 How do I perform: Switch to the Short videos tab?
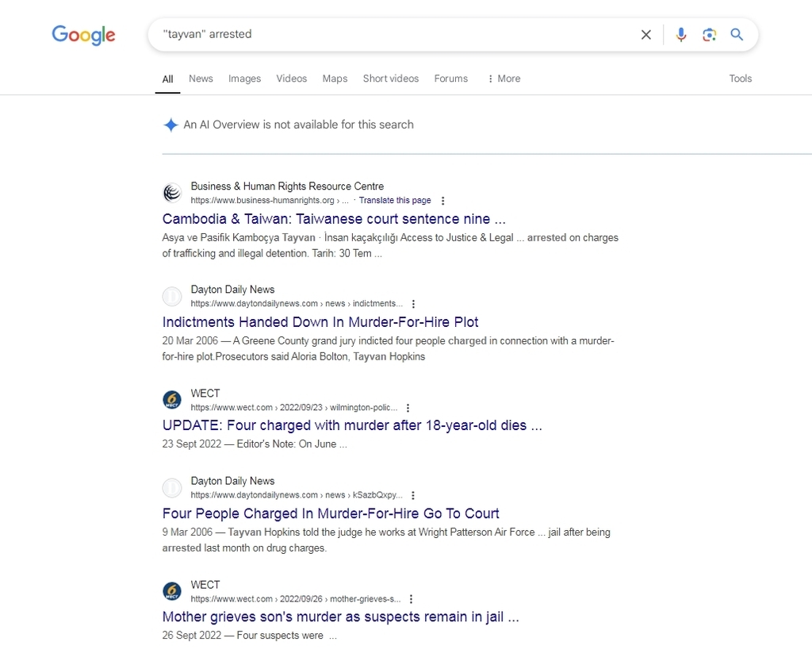tap(390, 79)
